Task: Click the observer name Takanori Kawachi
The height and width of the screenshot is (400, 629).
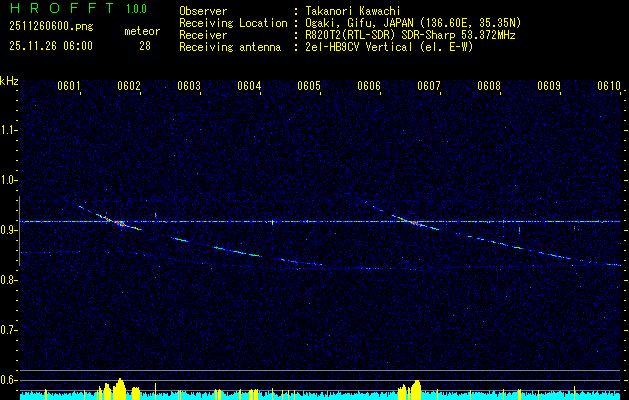Action: tap(350, 11)
